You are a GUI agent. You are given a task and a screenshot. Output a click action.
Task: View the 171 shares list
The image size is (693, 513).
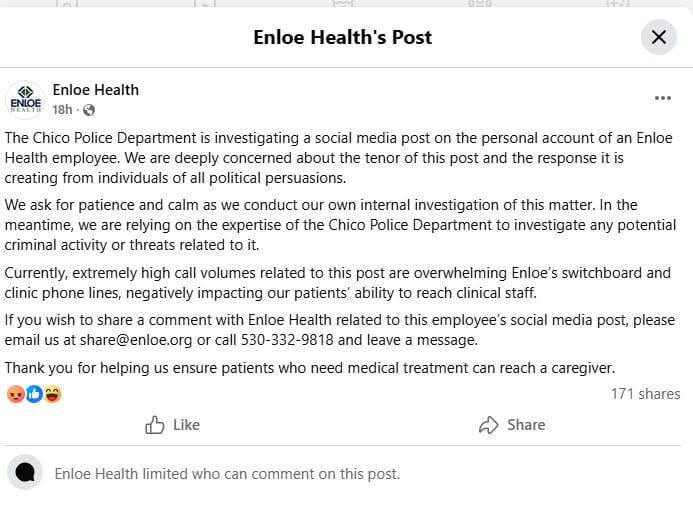pos(645,394)
